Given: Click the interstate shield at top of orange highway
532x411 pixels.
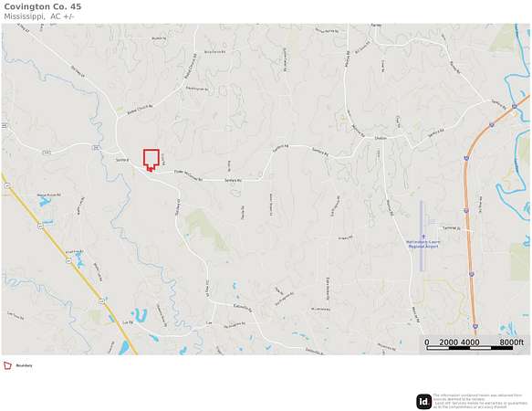Looking at the screenshot, I should 515,106.
